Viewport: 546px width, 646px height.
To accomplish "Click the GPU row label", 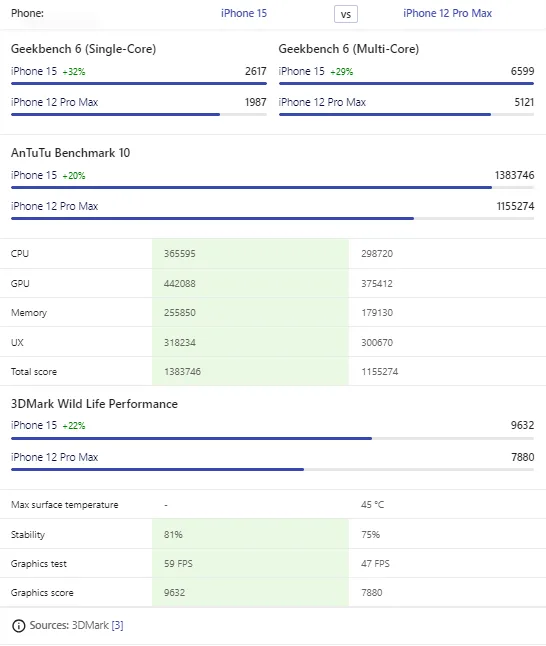I will [20, 283].
